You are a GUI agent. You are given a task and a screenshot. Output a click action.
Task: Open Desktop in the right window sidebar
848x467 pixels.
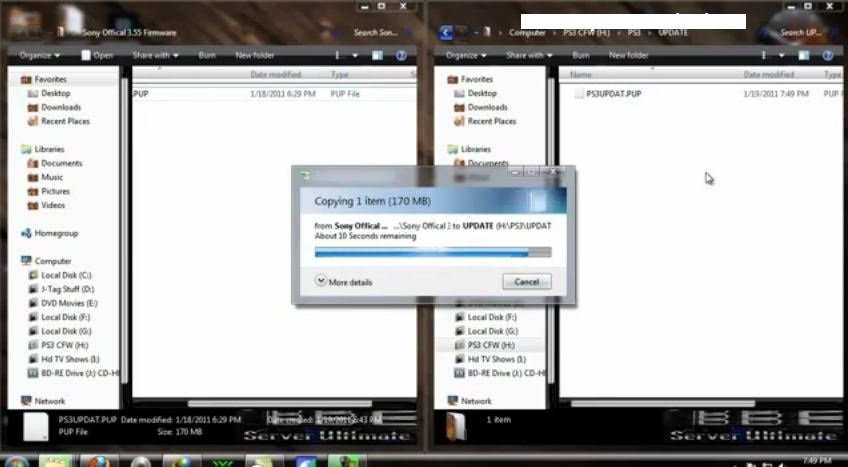click(482, 94)
